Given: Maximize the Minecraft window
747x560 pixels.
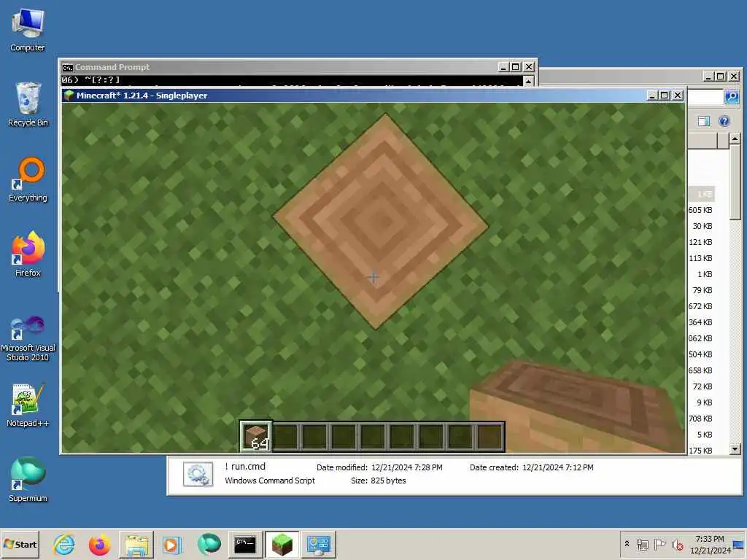Looking at the screenshot, I should click(665, 96).
